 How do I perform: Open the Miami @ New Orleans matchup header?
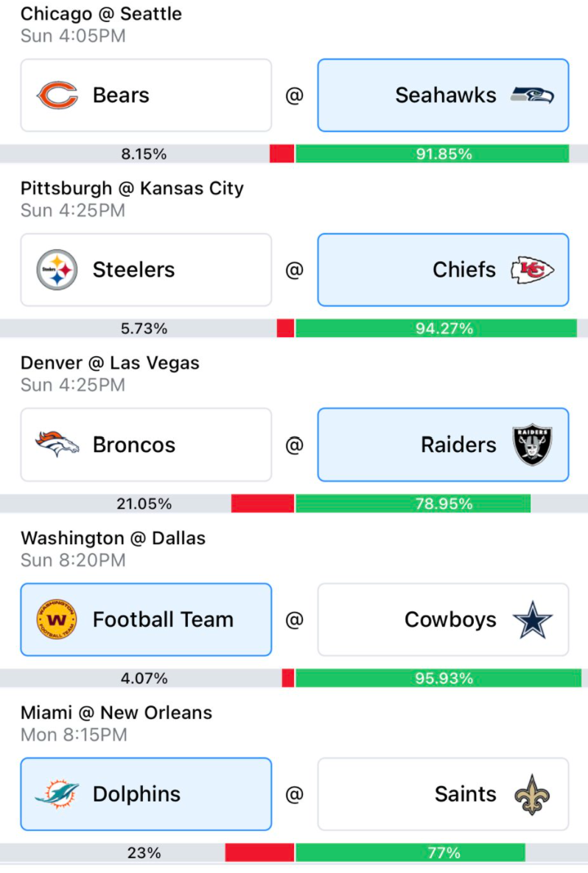point(116,713)
